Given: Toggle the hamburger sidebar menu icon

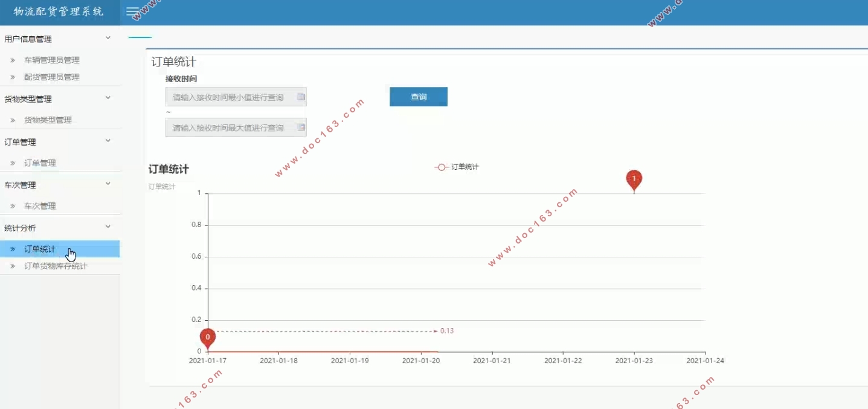Looking at the screenshot, I should 132,12.
